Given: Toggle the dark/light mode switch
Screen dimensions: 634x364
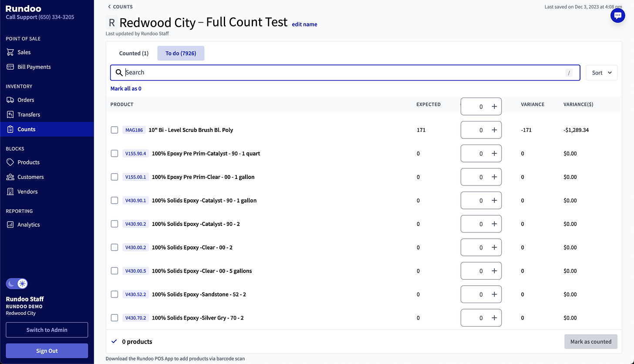Looking at the screenshot, I should coord(17,284).
